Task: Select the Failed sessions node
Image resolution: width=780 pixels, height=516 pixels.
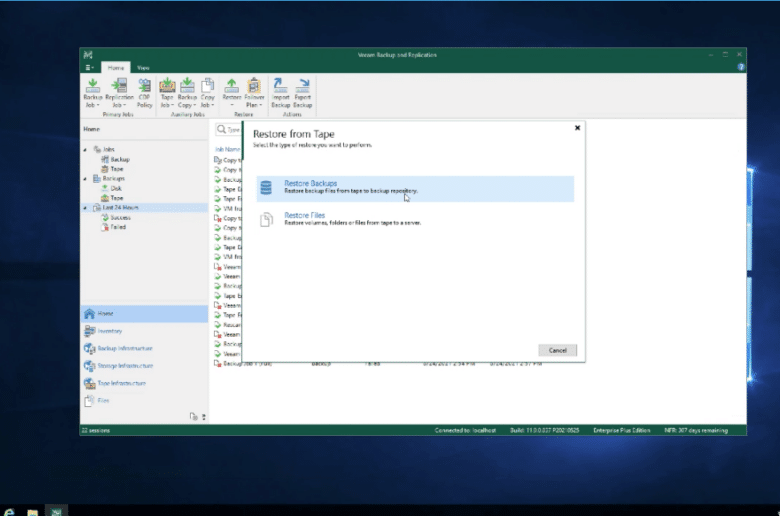Action: (113, 227)
